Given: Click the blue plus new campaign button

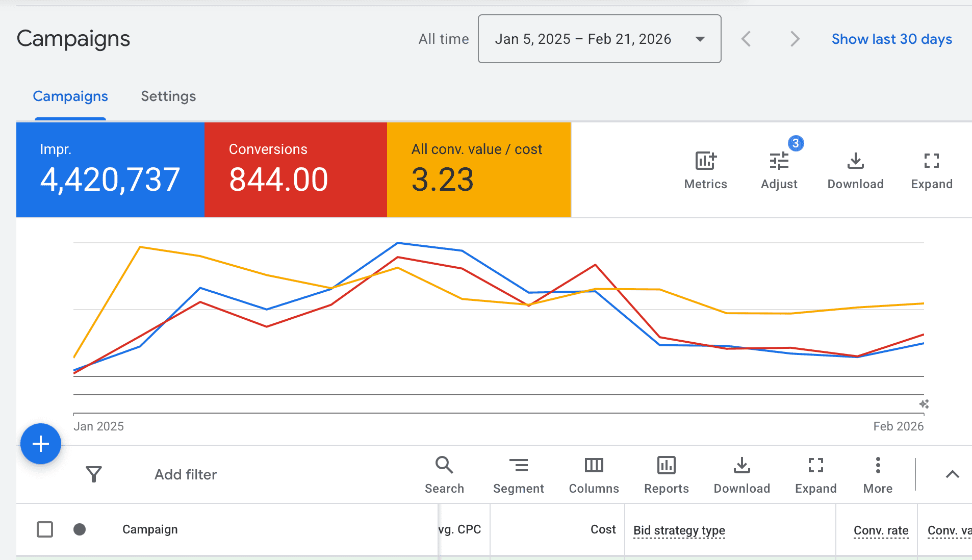Looking at the screenshot, I should [41, 444].
